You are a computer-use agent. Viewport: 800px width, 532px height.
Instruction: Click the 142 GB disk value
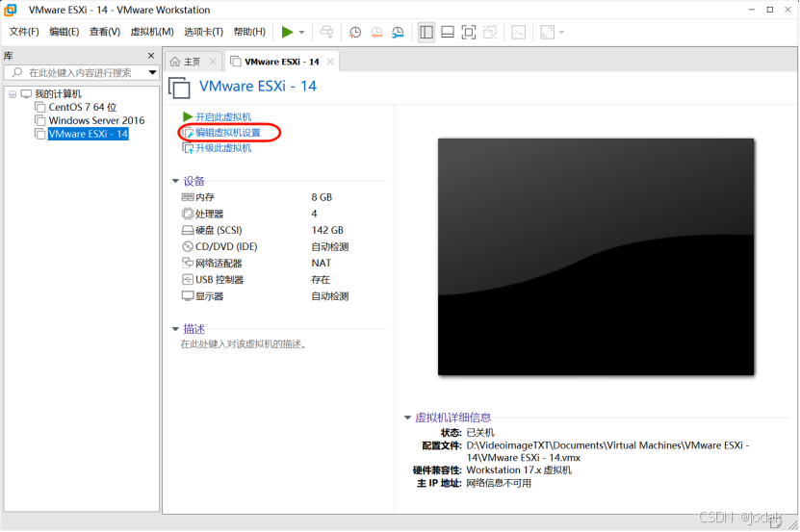pos(327,230)
